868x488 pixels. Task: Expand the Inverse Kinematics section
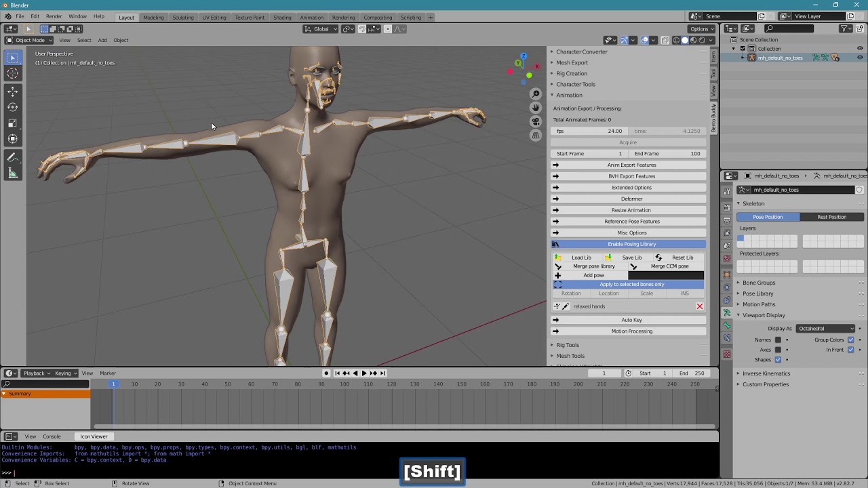tap(766, 373)
